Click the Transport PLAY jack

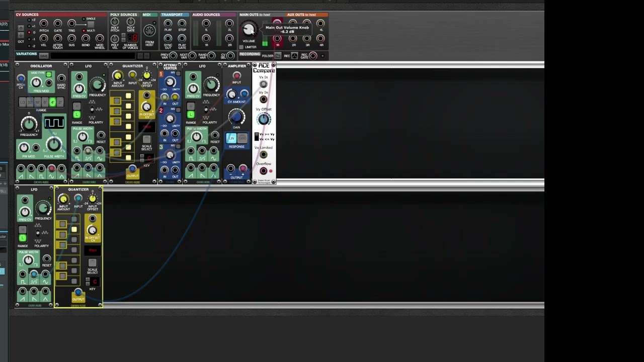click(168, 24)
